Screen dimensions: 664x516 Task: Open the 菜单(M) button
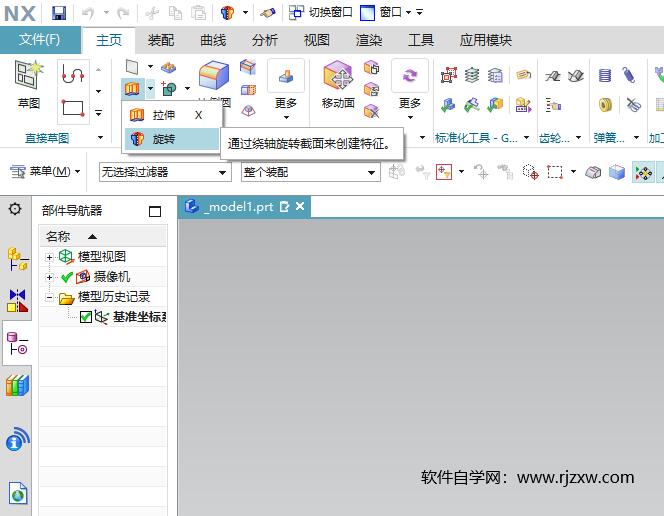pos(45,171)
